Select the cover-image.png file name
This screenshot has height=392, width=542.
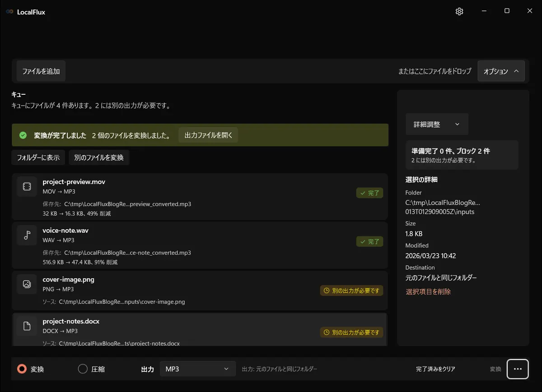point(69,280)
